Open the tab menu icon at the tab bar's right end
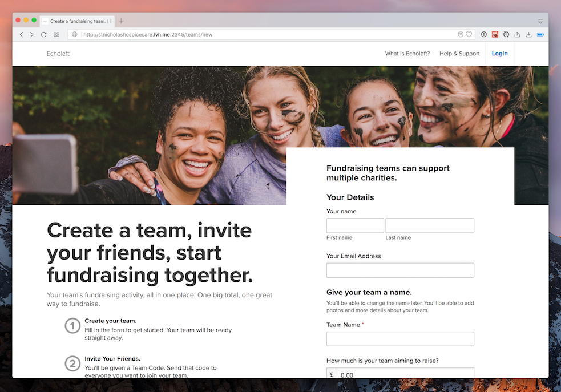Image resolution: width=561 pixels, height=392 pixels. coord(540,22)
